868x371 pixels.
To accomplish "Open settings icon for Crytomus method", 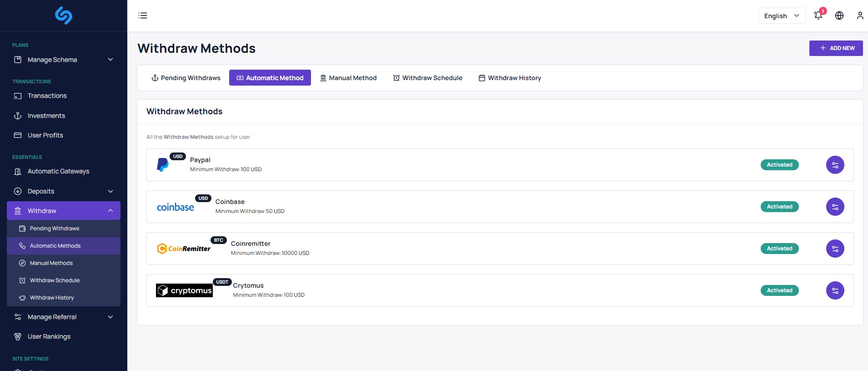I will tap(835, 290).
